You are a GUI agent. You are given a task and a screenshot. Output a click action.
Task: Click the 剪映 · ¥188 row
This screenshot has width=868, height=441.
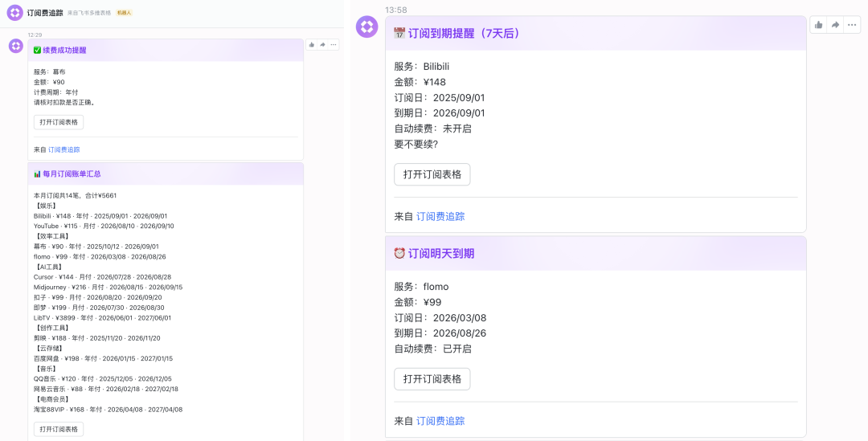(97, 338)
